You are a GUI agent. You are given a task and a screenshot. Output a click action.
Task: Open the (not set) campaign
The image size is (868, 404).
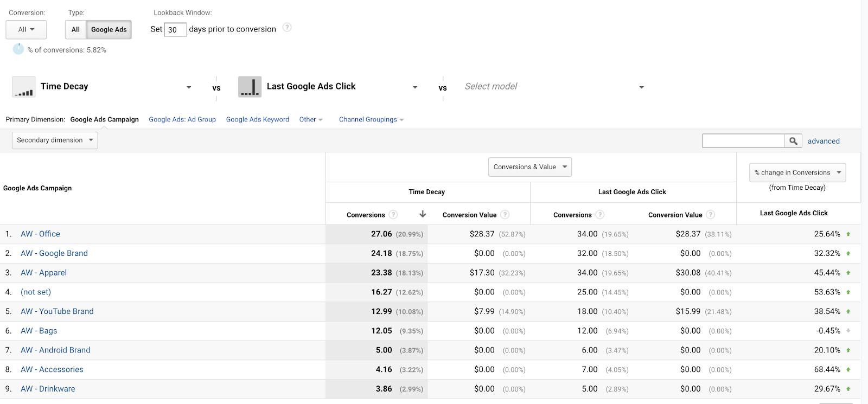[x=36, y=292]
